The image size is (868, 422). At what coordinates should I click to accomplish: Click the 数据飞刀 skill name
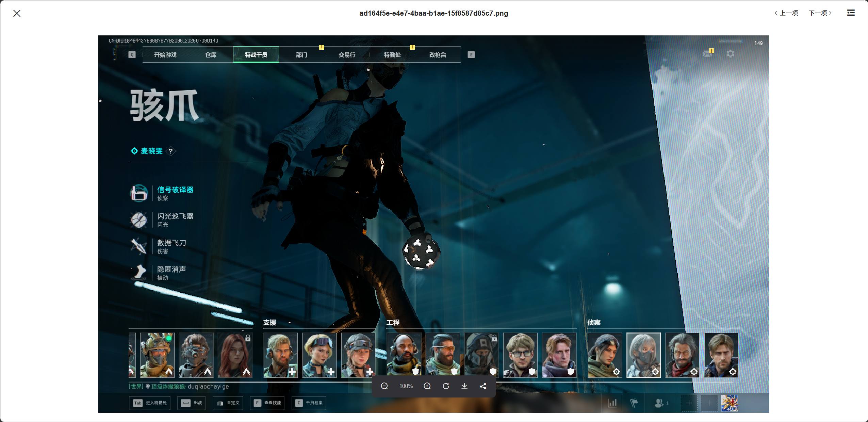point(171,243)
